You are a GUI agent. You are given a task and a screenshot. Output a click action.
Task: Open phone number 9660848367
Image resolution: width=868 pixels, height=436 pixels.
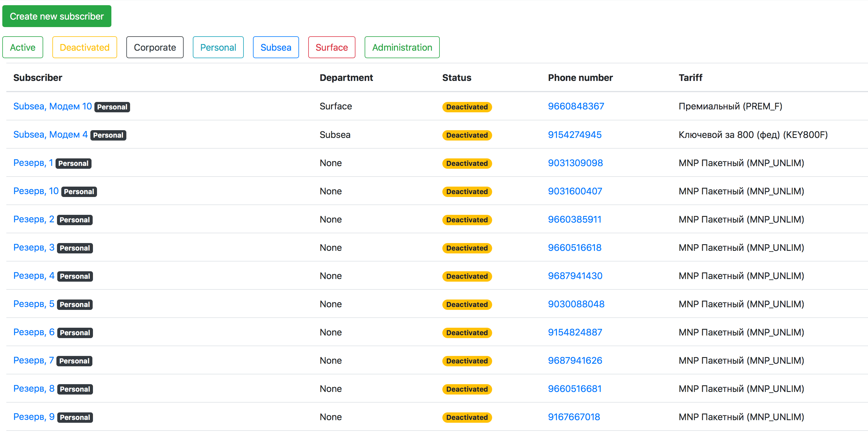pos(576,106)
